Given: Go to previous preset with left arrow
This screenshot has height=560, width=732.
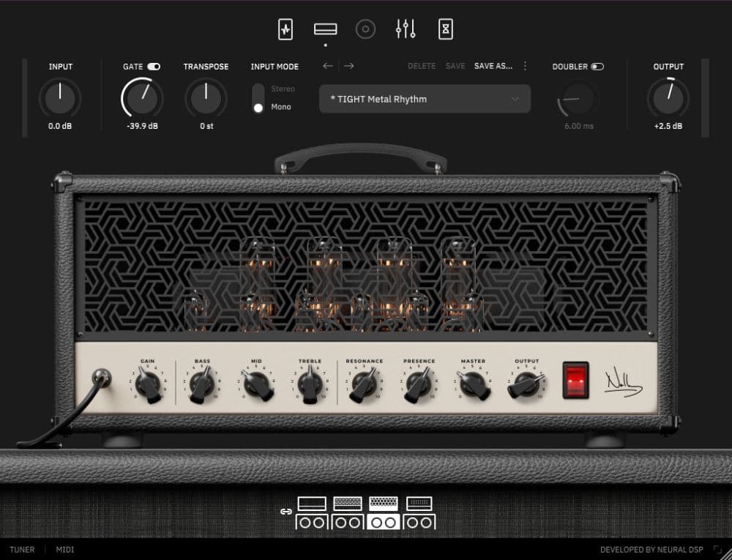Looking at the screenshot, I should coord(328,67).
